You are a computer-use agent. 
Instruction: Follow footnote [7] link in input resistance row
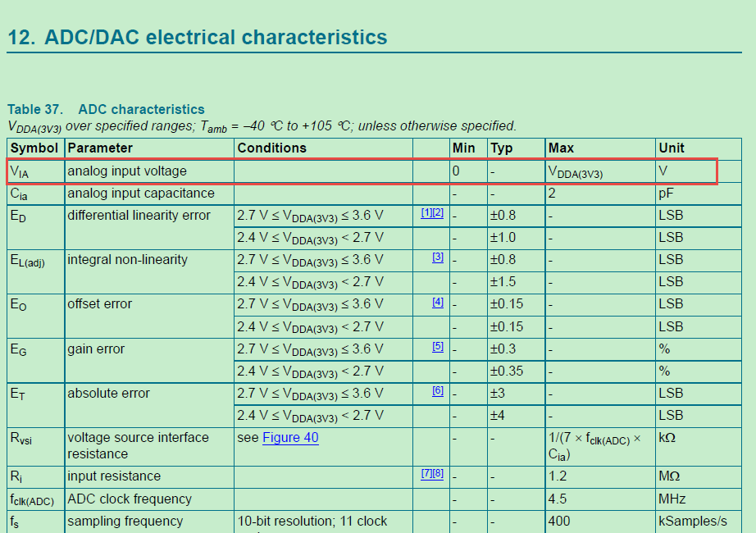coord(426,474)
